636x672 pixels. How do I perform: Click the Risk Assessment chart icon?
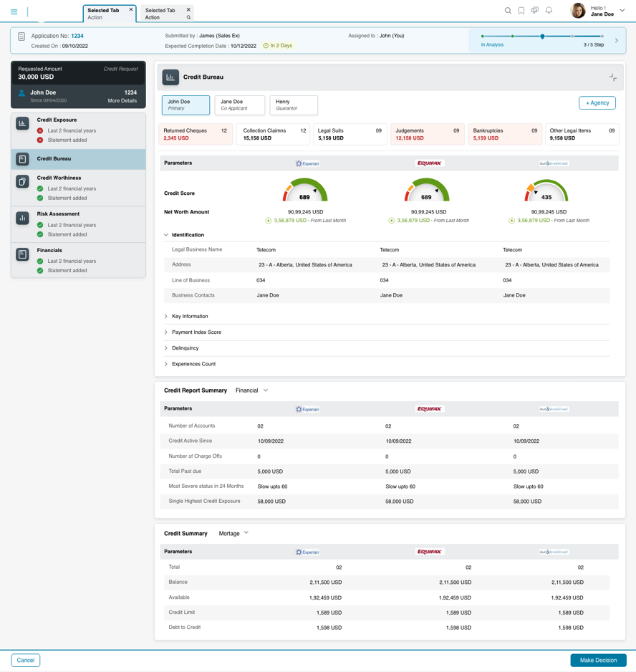[x=23, y=218]
